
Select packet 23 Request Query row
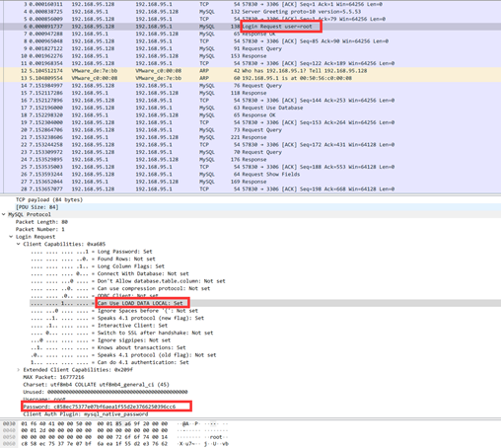pos(251,152)
